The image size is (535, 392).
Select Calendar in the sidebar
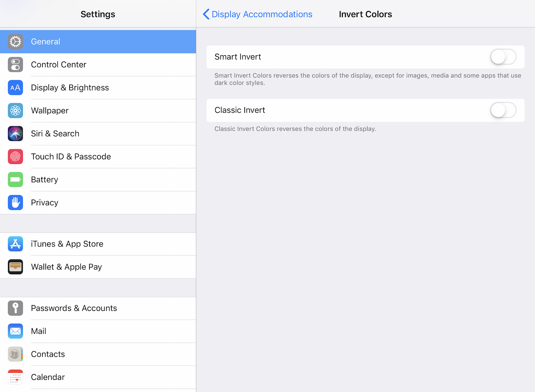click(98, 377)
